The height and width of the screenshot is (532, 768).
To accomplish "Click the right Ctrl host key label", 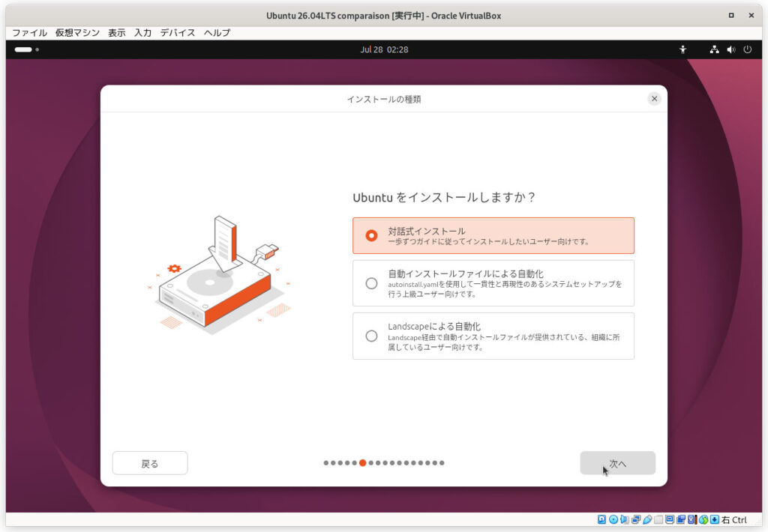I will [734, 520].
